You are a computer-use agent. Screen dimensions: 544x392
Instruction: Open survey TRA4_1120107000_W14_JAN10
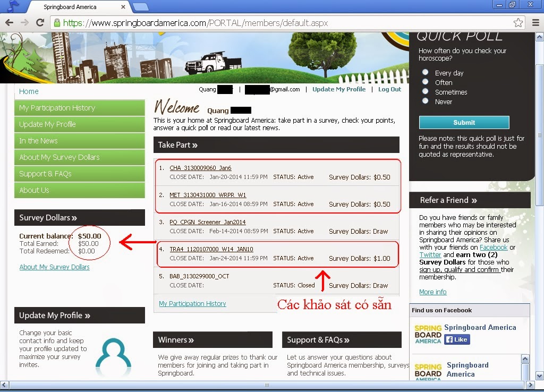click(x=211, y=249)
